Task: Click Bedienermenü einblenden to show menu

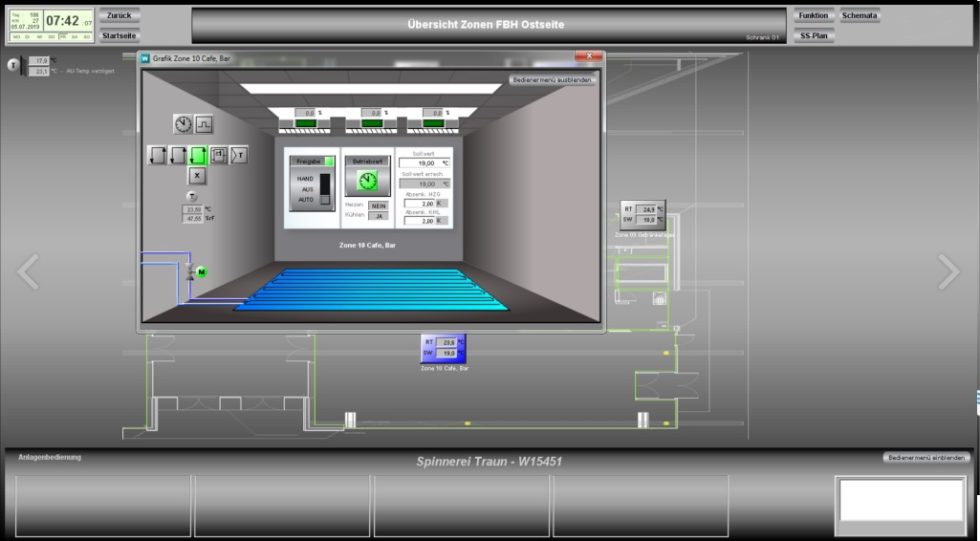Action: (926, 457)
